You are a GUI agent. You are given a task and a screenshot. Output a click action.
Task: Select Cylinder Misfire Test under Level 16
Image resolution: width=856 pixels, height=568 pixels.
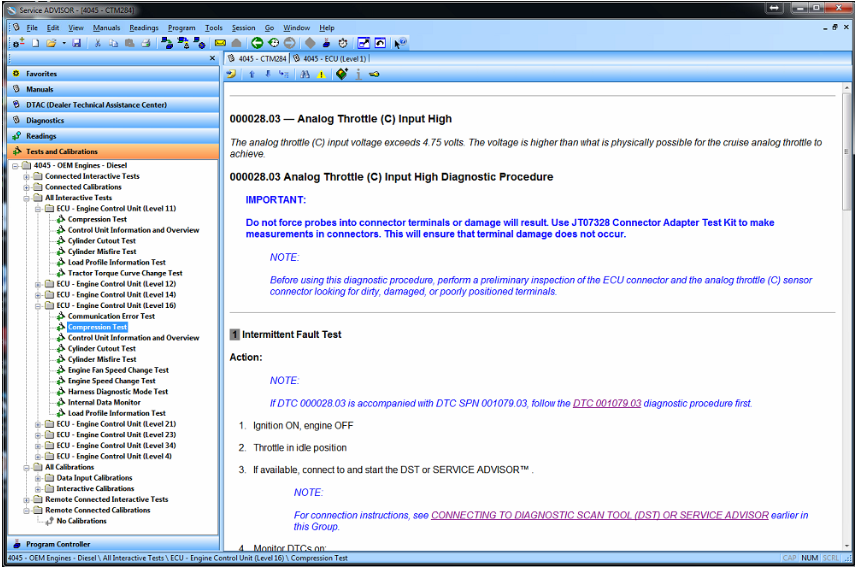pos(102,360)
